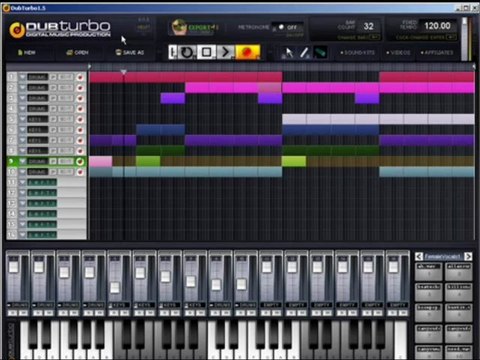Viewport: 480px width, 360px height.
Task: Trigger sample pad number 5
Action: [429, 313]
